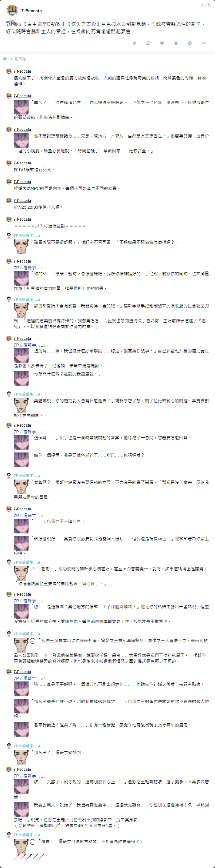Replurk the post using the arrows icon

tap(148, 43)
